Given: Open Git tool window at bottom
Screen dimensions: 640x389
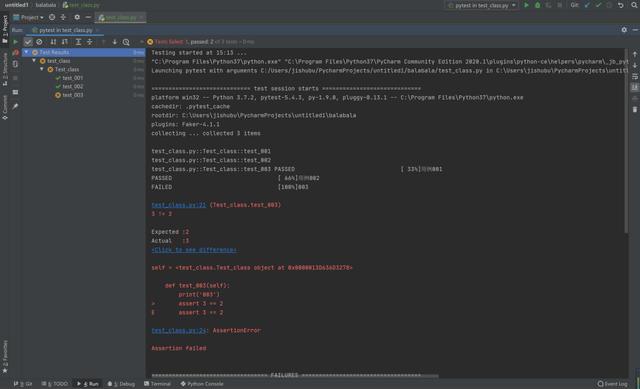Looking at the screenshot, I should pos(23,384).
